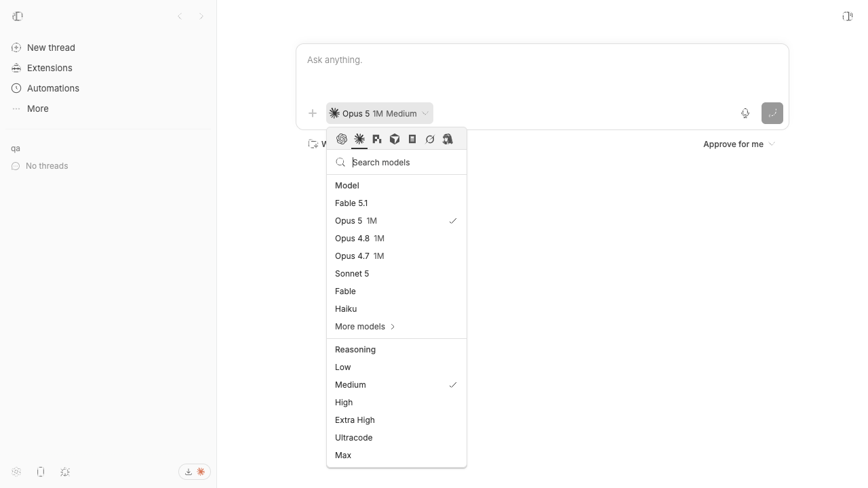This screenshot has height=488, width=868.
Task: Choose the pixelated block provider icon
Action: [377, 139]
